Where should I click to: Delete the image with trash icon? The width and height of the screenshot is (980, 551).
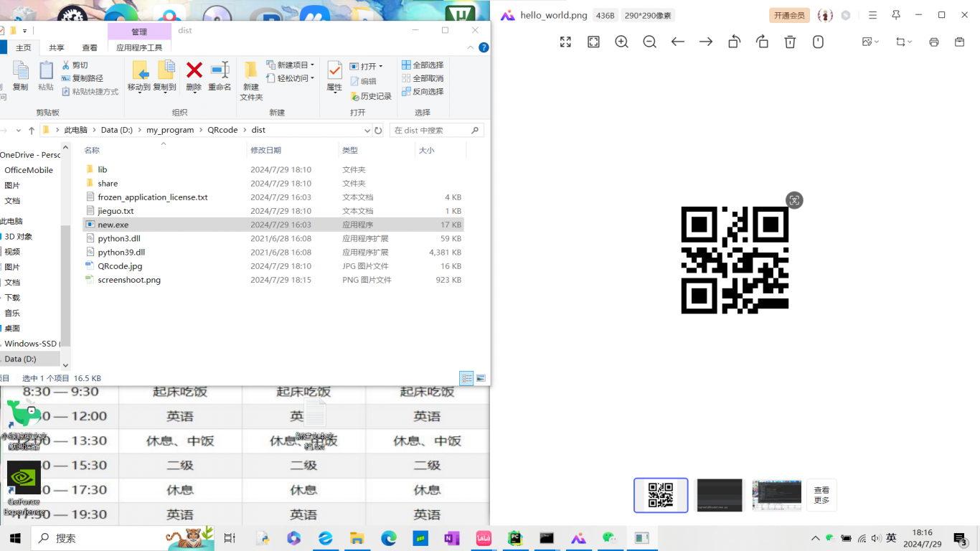tap(790, 42)
